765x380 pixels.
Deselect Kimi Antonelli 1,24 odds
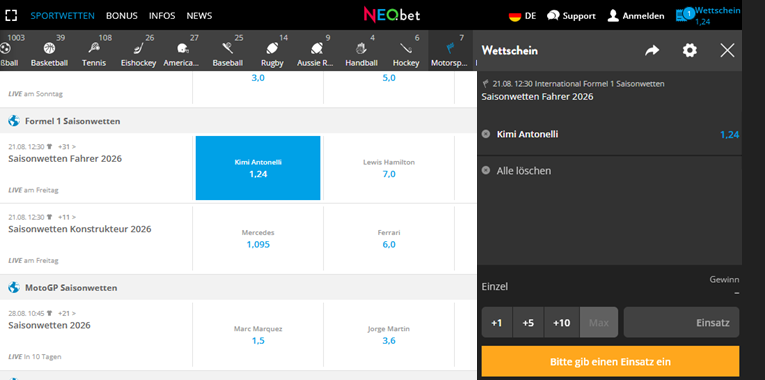258,168
